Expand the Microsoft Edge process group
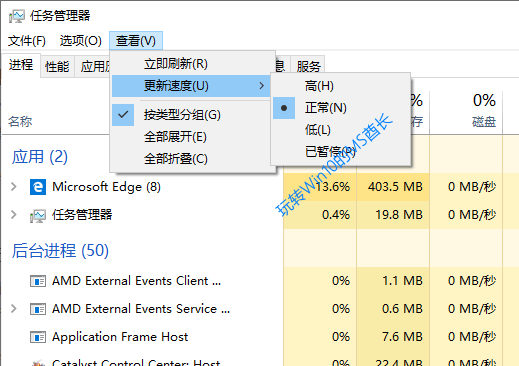The width and height of the screenshot is (519, 366). click(14, 187)
